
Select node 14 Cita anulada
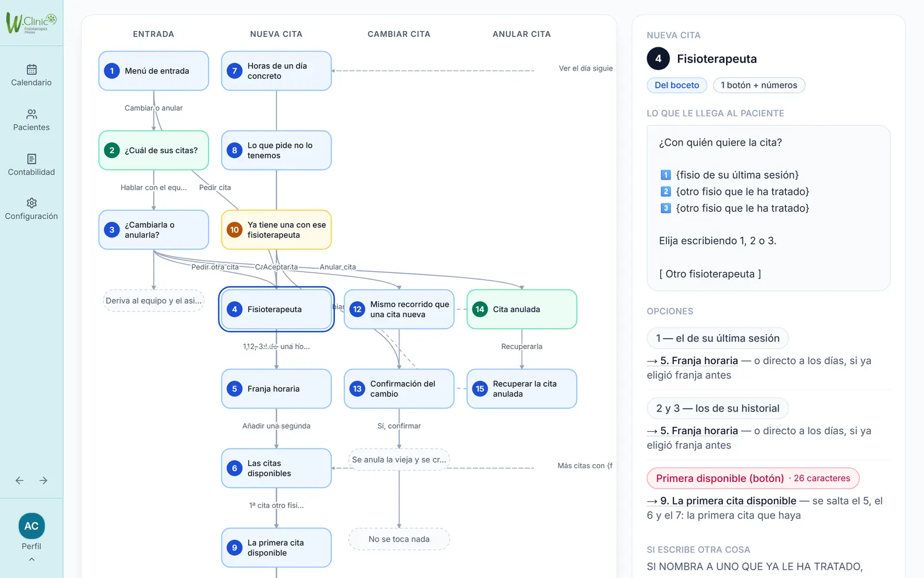(522, 309)
